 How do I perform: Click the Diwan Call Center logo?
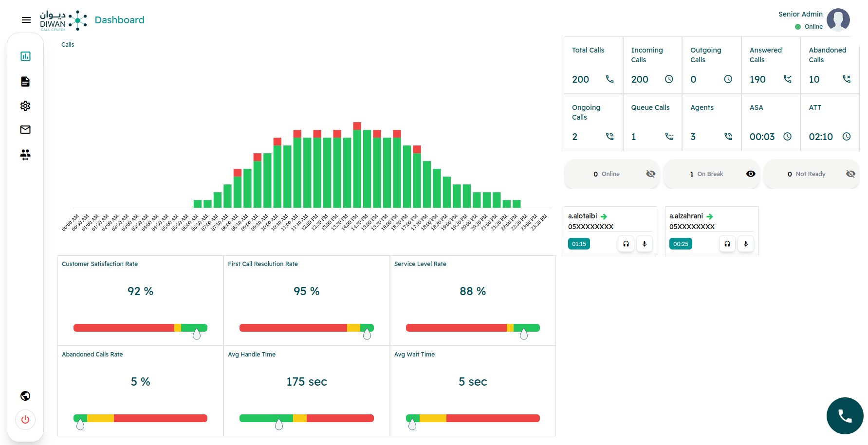tap(63, 20)
